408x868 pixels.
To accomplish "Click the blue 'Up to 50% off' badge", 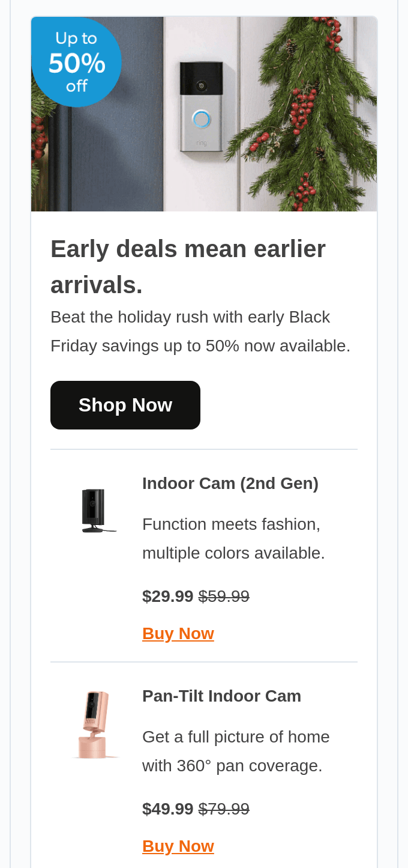I will point(77,61).
